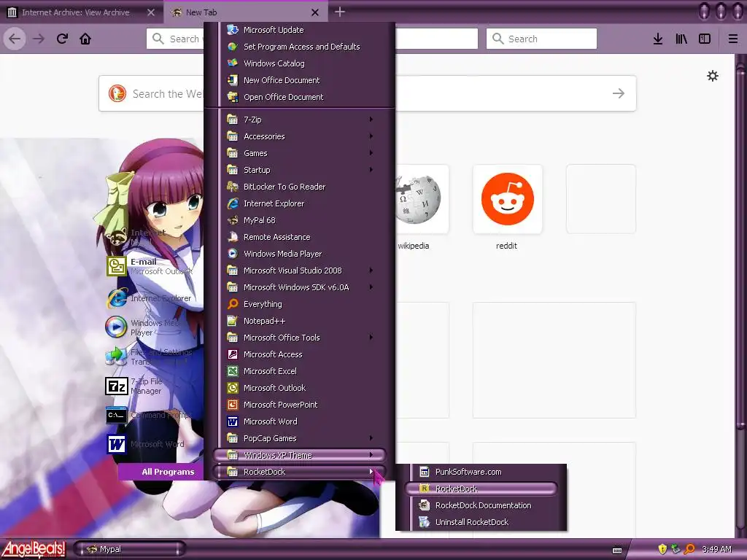747x560 pixels.
Task: Expand the Startup submenu arrow
Action: (371, 169)
